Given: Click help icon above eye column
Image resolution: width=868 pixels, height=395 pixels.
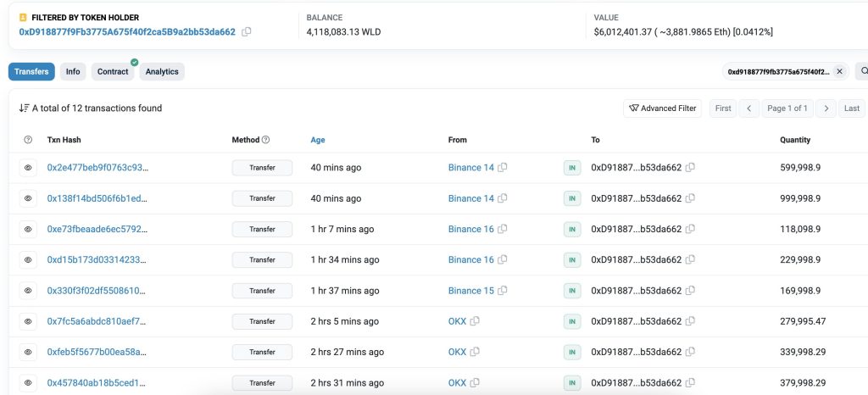Looking at the screenshot, I should (28, 140).
